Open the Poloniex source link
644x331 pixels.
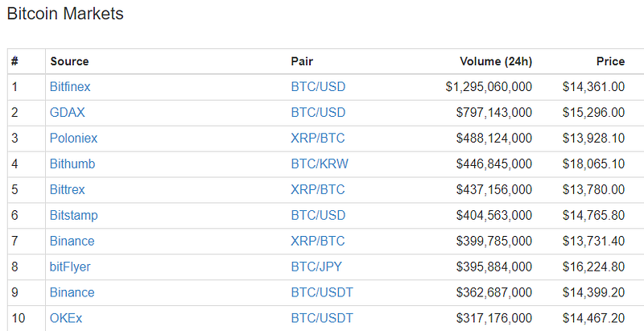pos(73,138)
